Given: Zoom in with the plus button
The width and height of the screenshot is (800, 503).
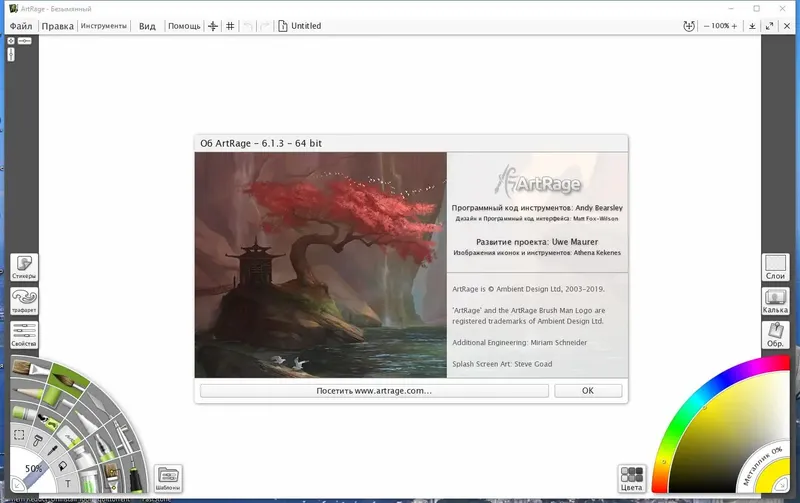Looking at the screenshot, I should (x=734, y=26).
